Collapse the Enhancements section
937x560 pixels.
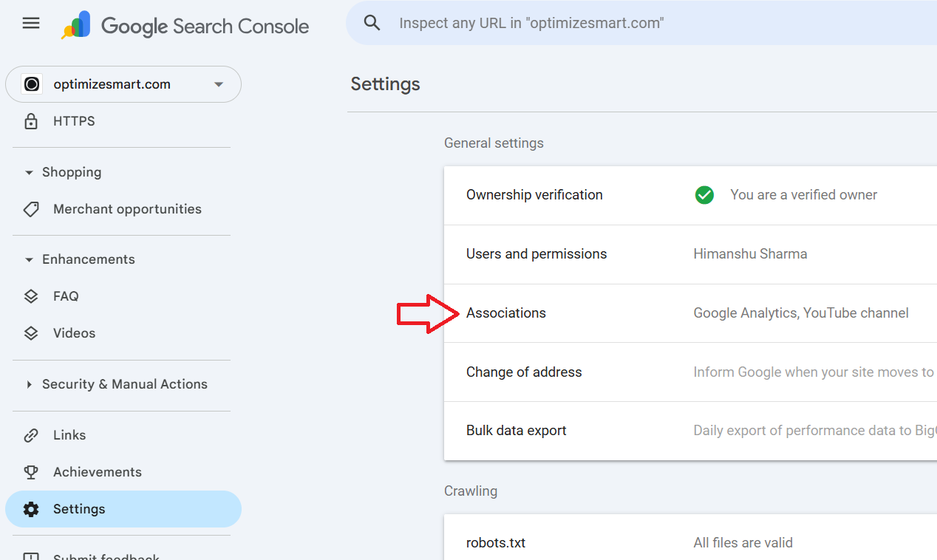coord(30,260)
